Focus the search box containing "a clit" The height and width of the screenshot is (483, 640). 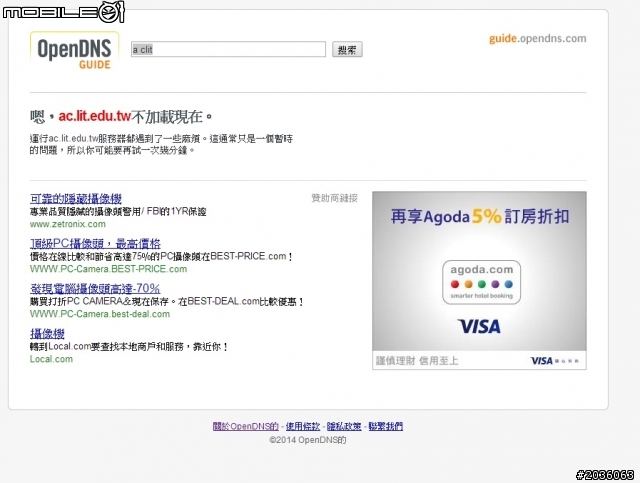point(228,49)
